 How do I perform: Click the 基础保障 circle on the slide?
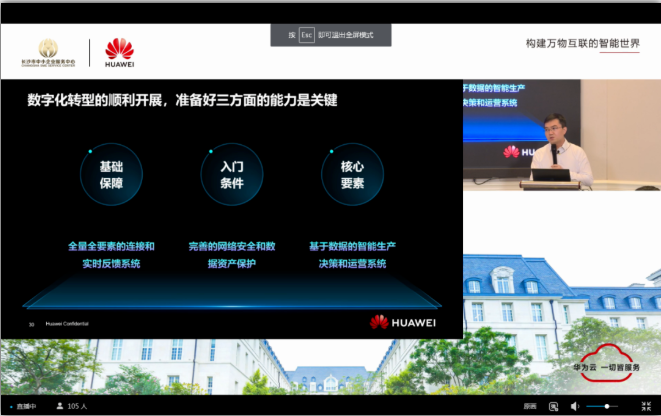(x=111, y=174)
